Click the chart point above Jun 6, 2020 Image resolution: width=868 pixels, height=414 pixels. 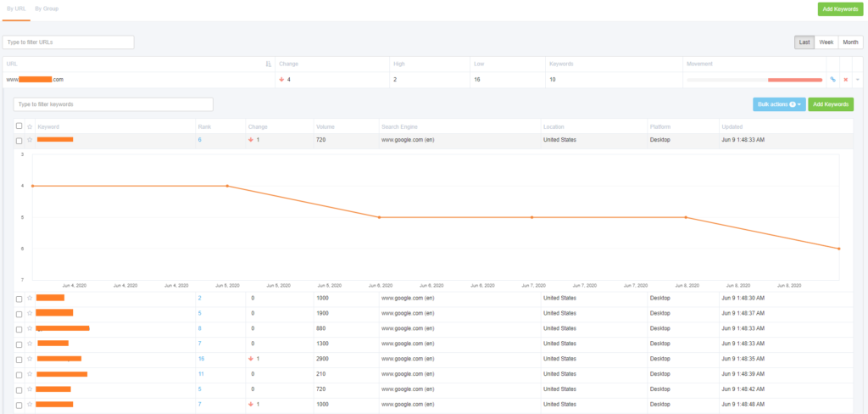pyautogui.click(x=379, y=217)
